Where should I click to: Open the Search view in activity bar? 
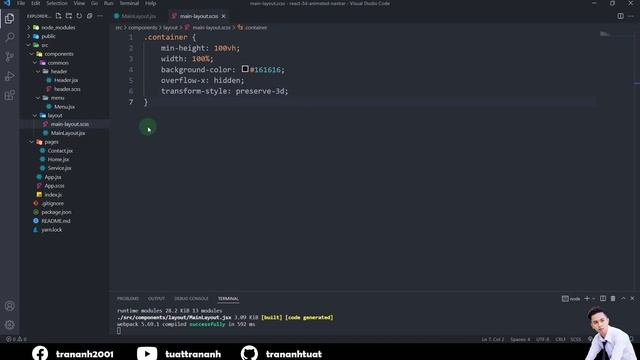9,38
